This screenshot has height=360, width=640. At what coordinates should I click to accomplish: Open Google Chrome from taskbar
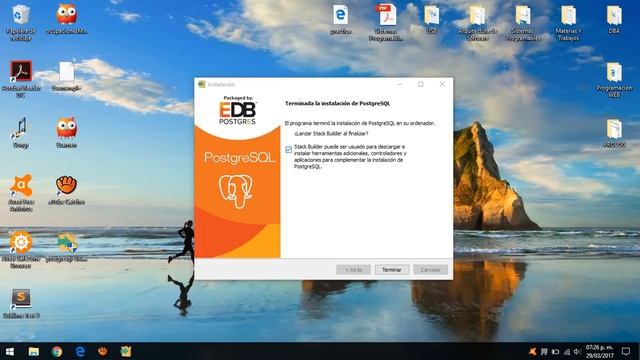pos(57,351)
